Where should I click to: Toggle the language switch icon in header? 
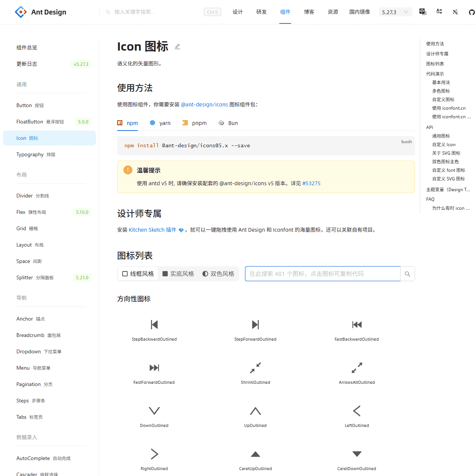423,12
